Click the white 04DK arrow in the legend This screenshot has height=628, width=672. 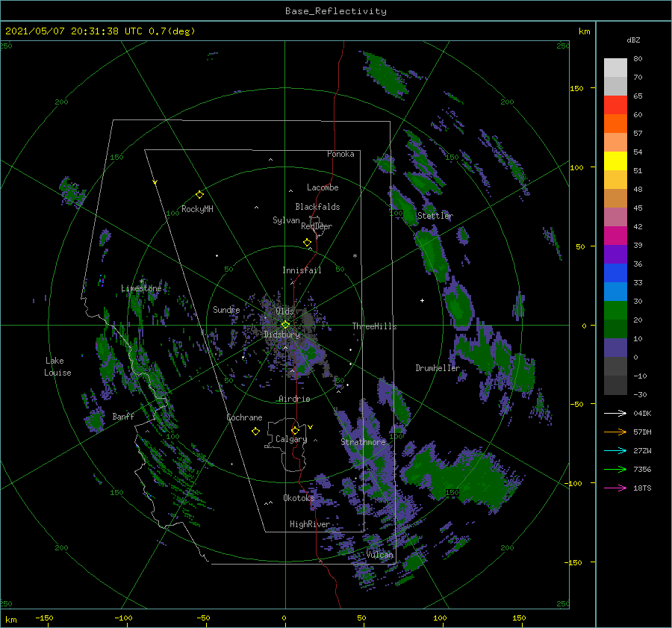pos(615,413)
